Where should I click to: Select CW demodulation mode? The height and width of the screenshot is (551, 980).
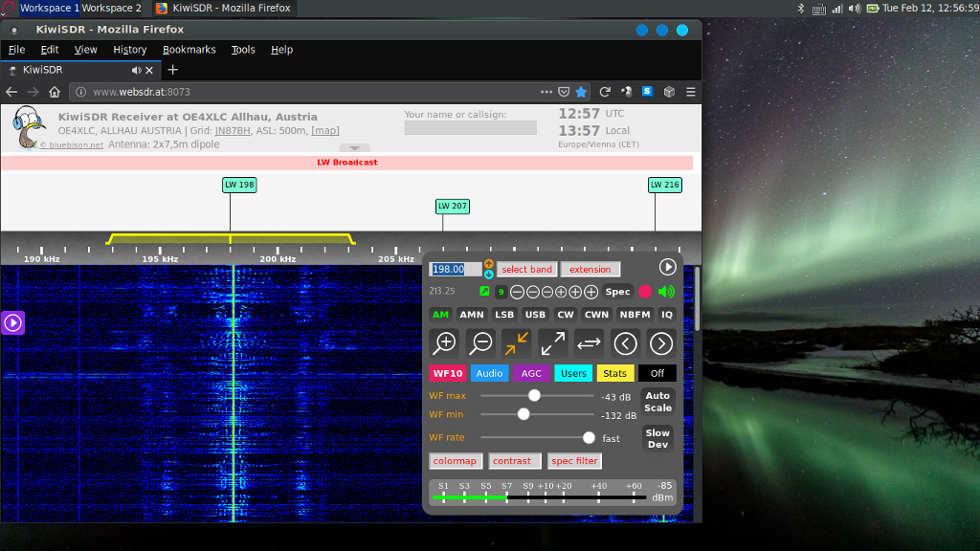click(x=566, y=315)
